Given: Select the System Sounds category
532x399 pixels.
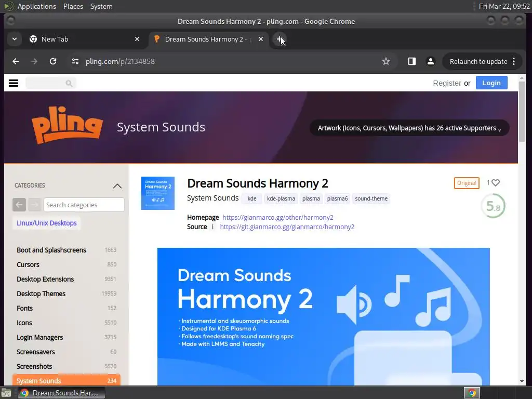Looking at the screenshot, I should tap(66, 380).
